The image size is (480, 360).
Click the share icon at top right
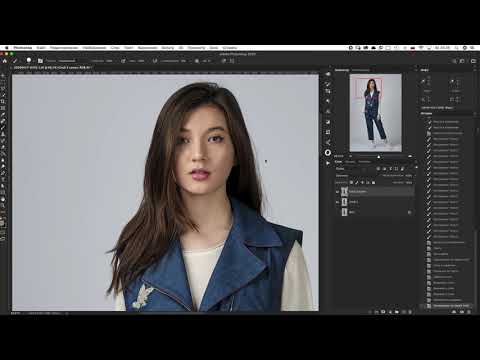click(473, 61)
